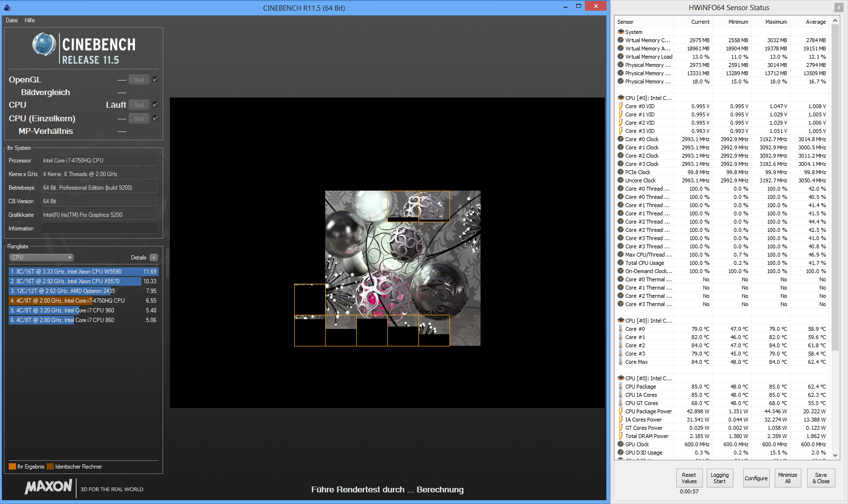Image resolution: width=848 pixels, height=504 pixels.
Task: Click the icon next to Core #1 Clock
Action: 620,147
